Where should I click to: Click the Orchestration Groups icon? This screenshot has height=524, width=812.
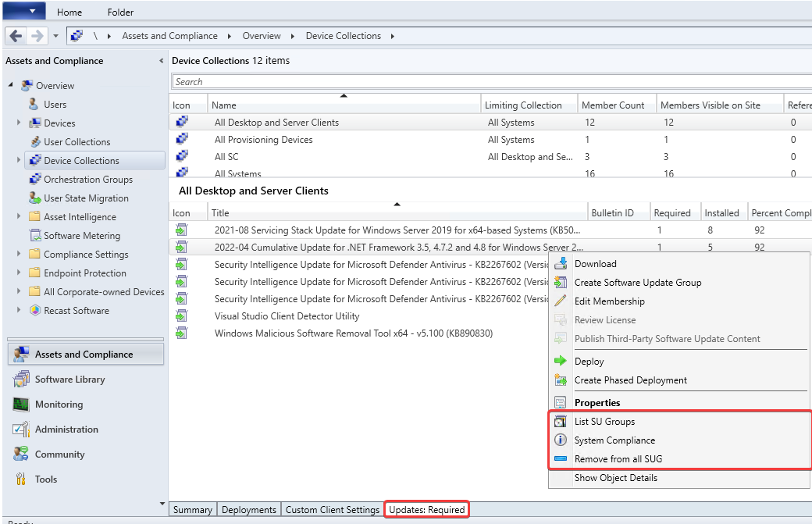pyautogui.click(x=35, y=179)
